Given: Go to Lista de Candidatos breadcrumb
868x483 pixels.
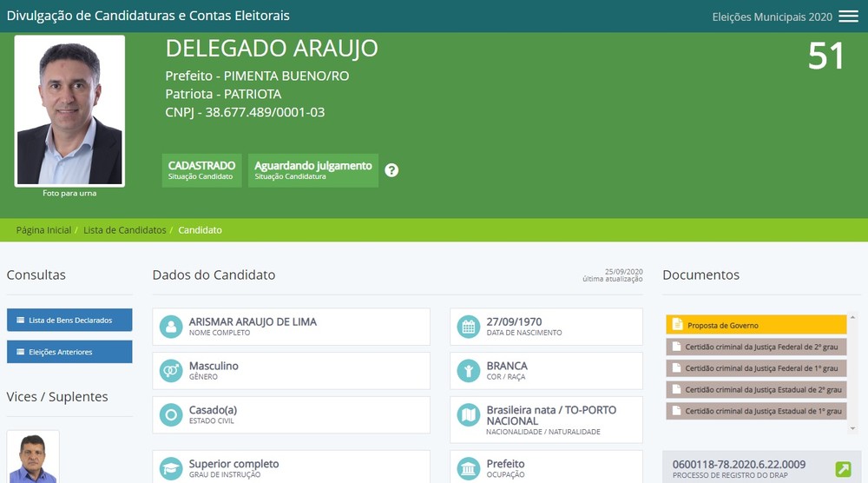Looking at the screenshot, I should click(x=124, y=230).
